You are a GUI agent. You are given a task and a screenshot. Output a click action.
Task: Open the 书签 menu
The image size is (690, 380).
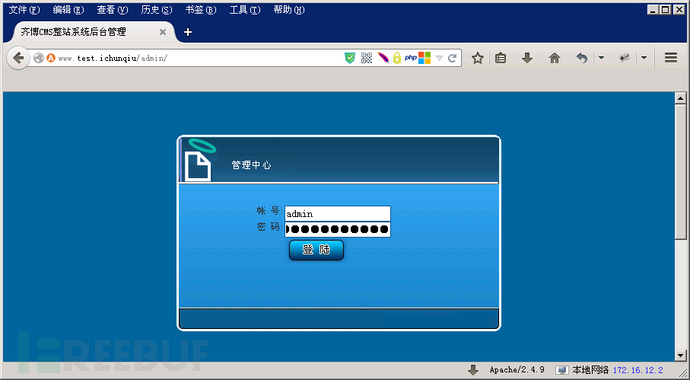[x=201, y=10]
